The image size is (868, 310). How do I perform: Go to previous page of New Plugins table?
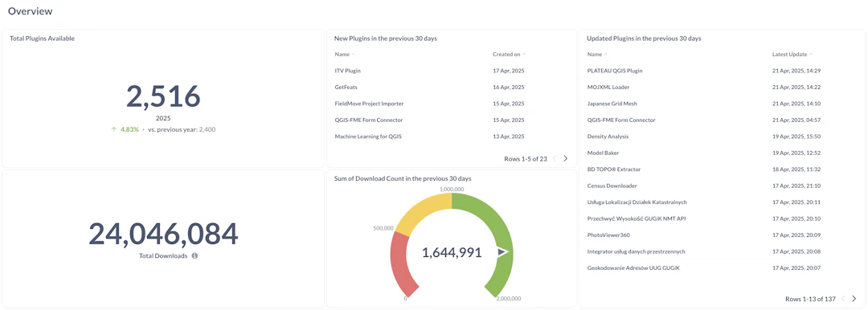click(x=555, y=159)
